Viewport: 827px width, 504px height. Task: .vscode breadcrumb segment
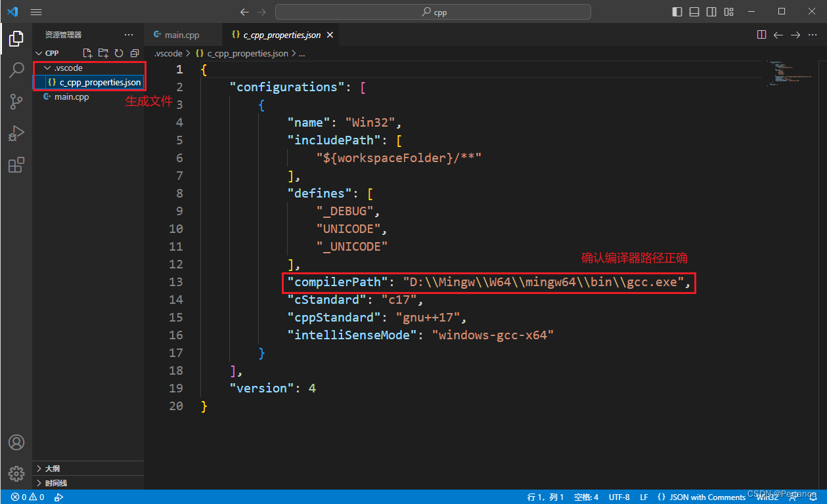[168, 53]
